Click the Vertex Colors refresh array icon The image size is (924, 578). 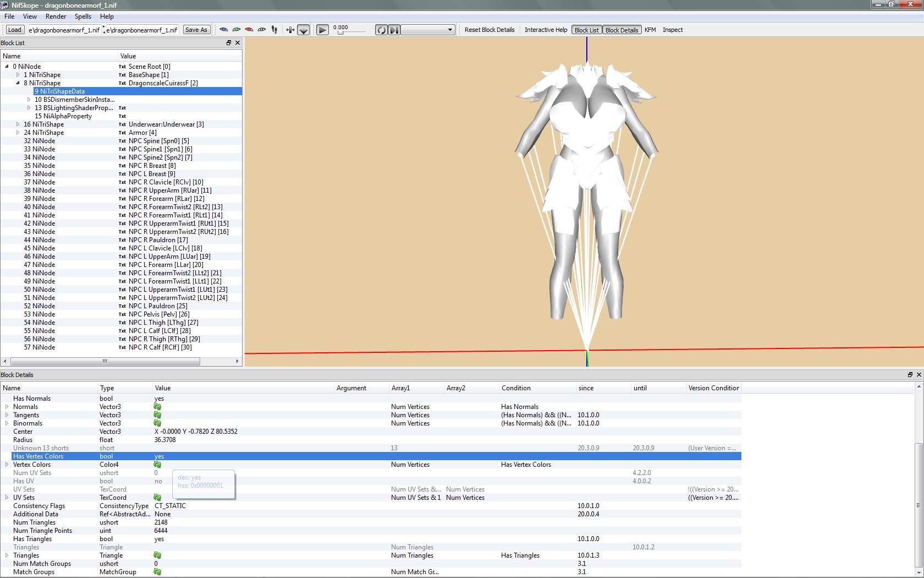[x=157, y=465]
